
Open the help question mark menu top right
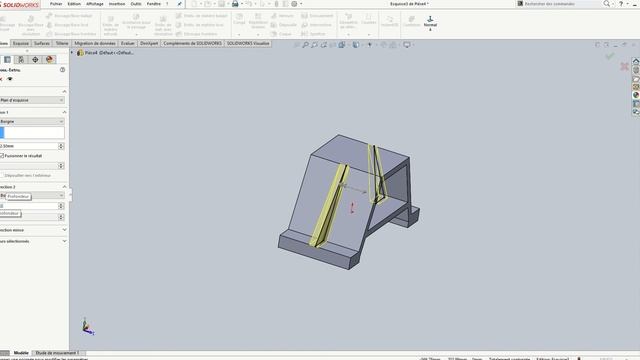(x=621, y=4)
